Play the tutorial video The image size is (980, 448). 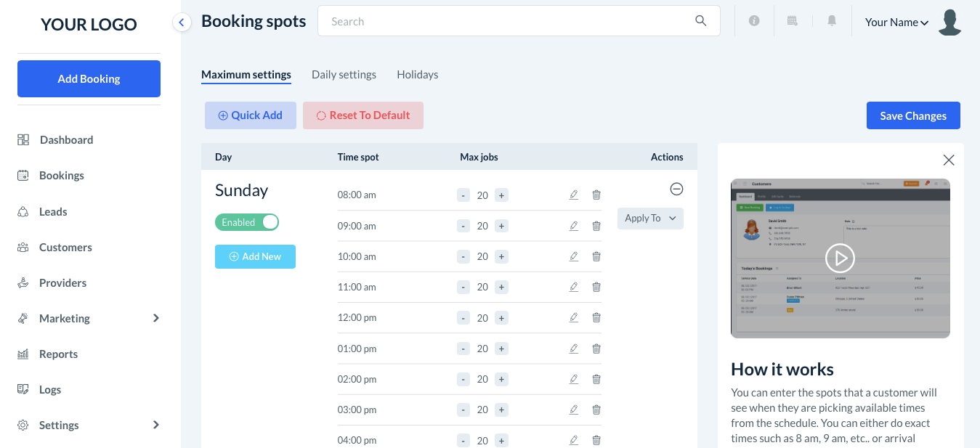point(840,258)
